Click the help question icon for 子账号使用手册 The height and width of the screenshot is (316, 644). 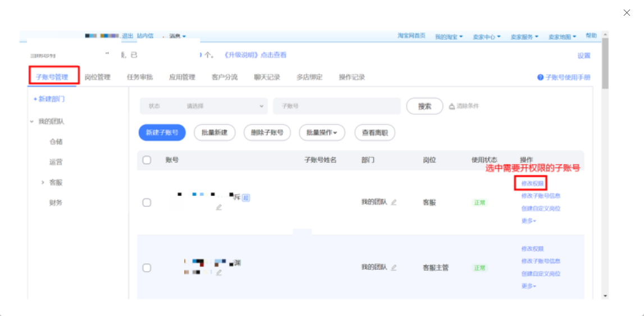pos(541,78)
